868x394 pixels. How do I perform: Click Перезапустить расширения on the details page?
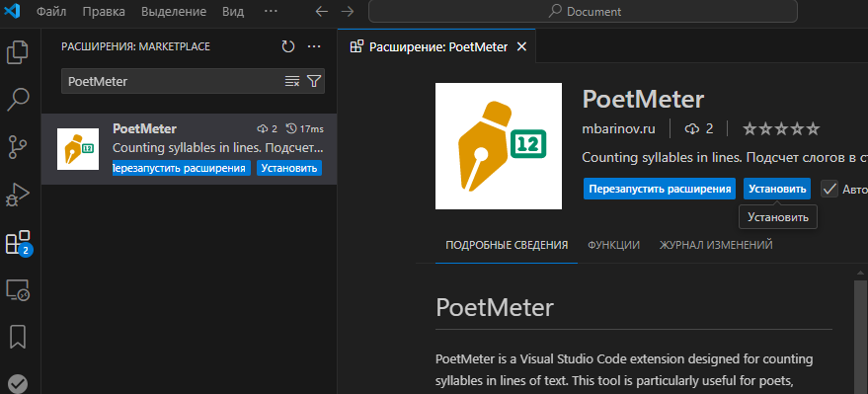tap(660, 189)
